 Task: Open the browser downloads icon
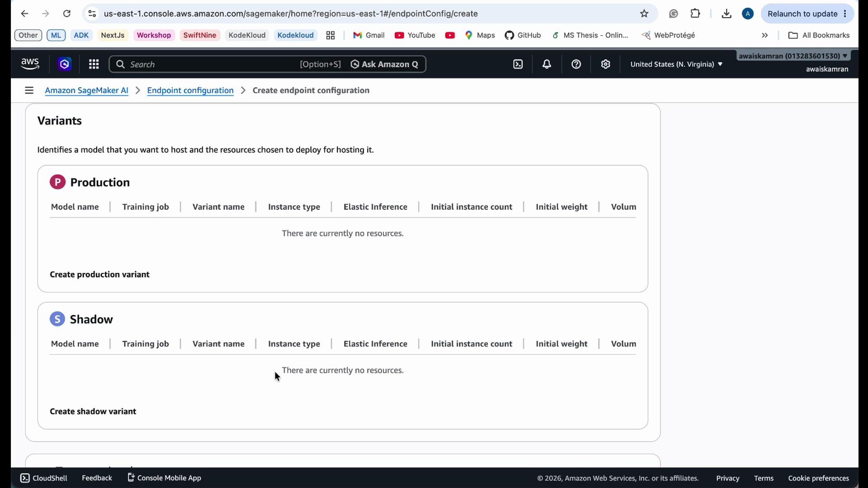[726, 14]
